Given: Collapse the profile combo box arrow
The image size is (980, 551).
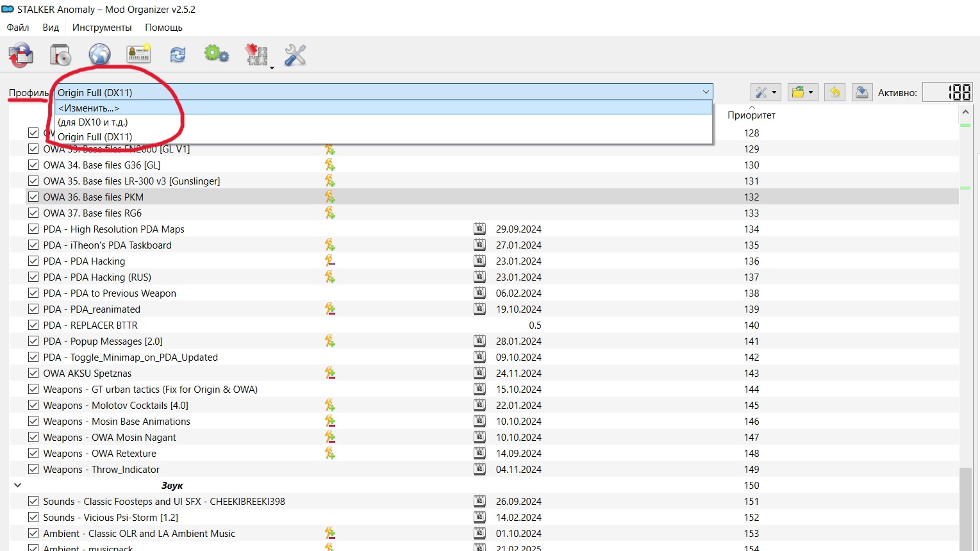Looking at the screenshot, I should (706, 92).
